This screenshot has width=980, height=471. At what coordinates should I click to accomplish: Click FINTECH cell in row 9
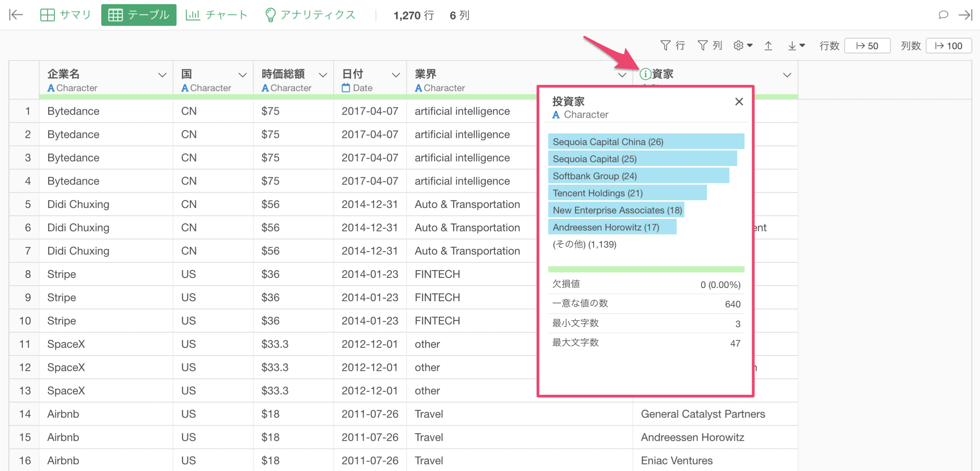[x=471, y=298]
